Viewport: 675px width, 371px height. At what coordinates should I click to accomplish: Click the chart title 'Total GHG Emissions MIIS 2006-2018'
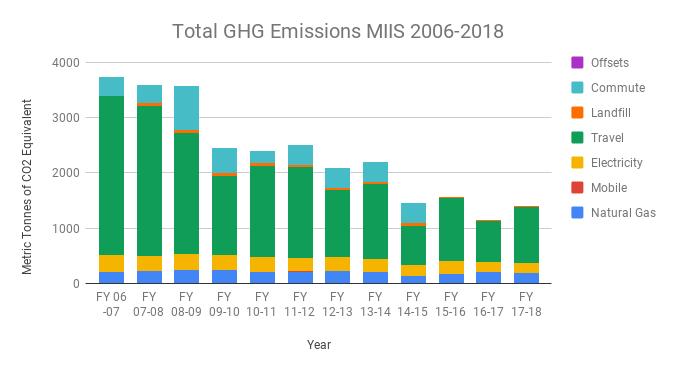pyautogui.click(x=338, y=31)
